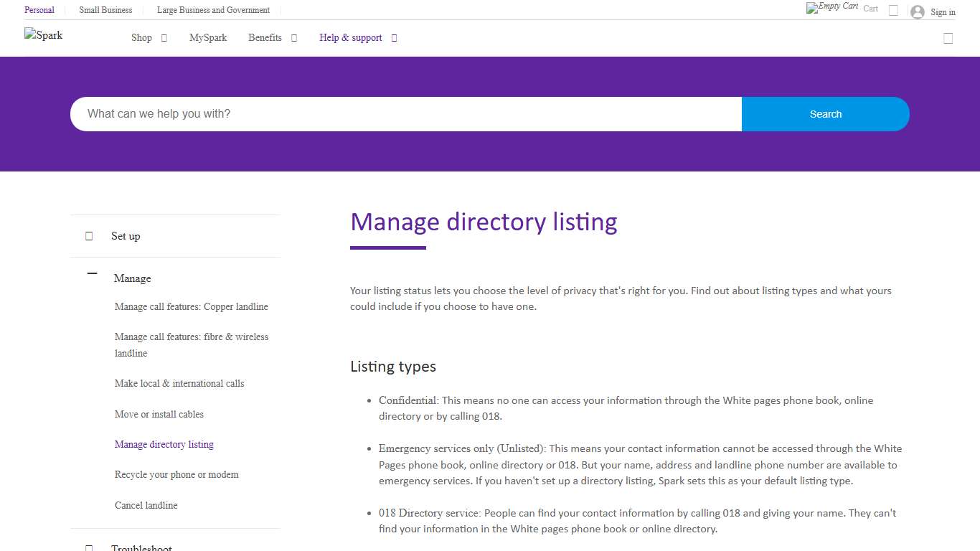Click the Sign in avatar icon

point(917,11)
